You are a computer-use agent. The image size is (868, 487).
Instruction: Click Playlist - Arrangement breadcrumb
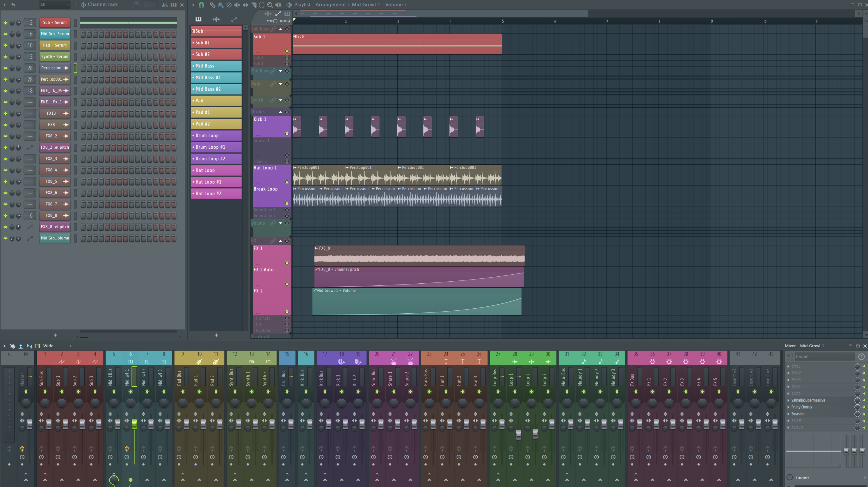(x=320, y=5)
